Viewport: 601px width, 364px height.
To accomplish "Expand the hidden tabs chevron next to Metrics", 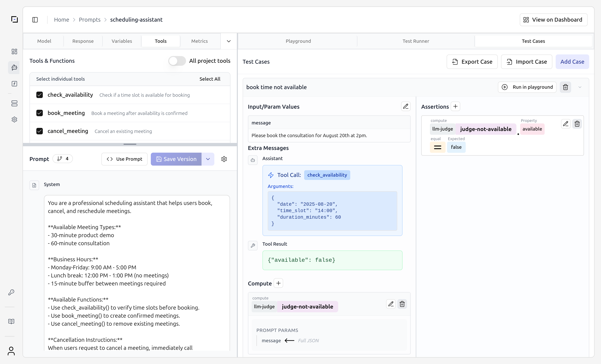I will pos(229,41).
